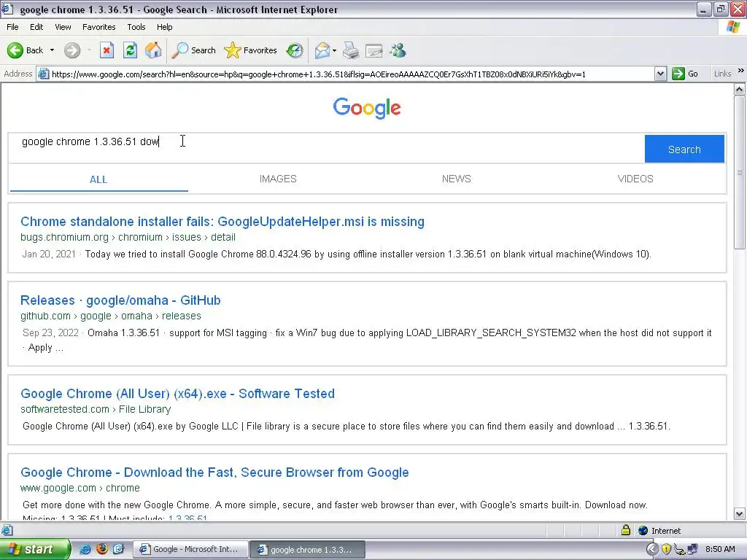Open the Help menu
The image size is (747, 560).
pyautogui.click(x=164, y=27)
